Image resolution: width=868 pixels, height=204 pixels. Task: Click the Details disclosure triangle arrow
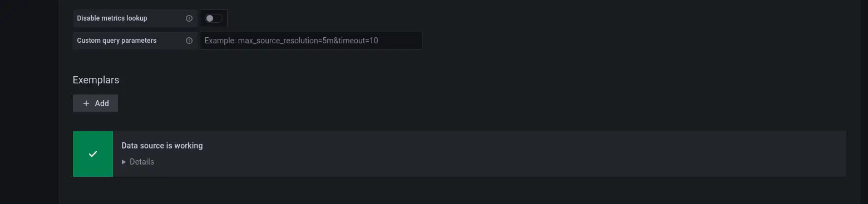click(x=124, y=162)
